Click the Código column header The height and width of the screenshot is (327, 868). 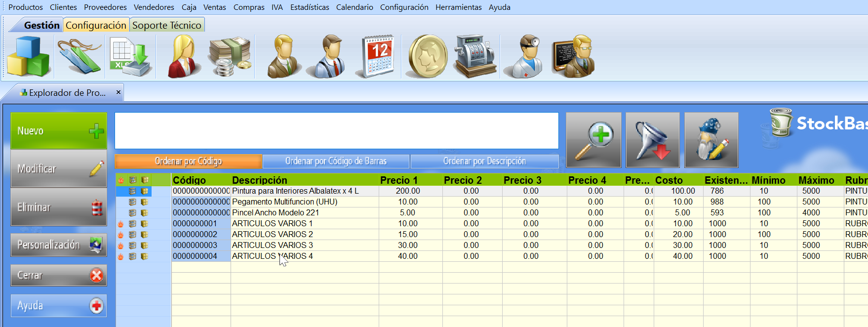201,180
